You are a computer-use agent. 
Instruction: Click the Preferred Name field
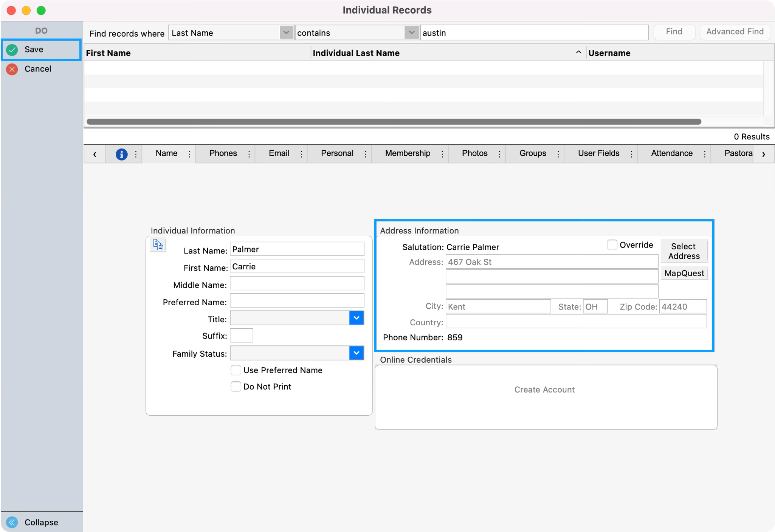[x=297, y=301]
